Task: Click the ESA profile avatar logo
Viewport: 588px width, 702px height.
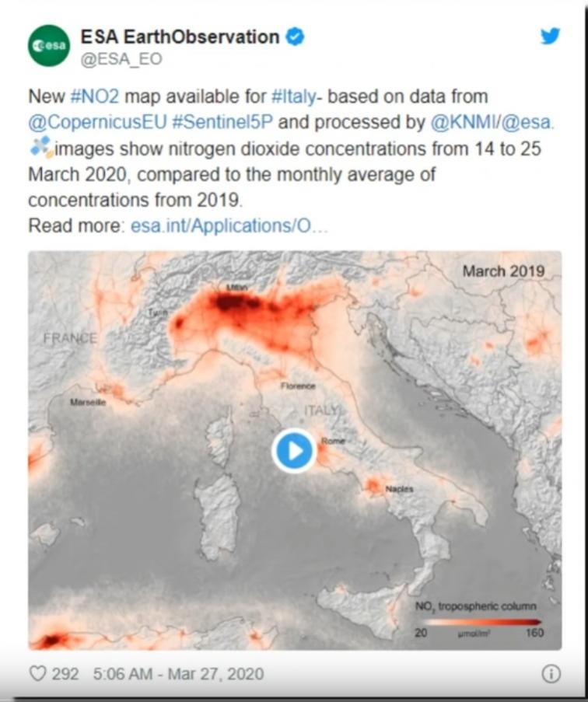Action: pyautogui.click(x=48, y=45)
